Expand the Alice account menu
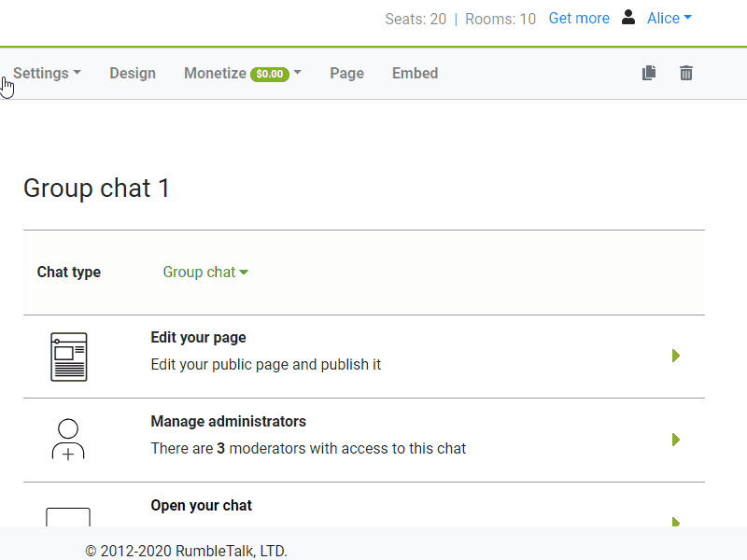 coord(669,19)
